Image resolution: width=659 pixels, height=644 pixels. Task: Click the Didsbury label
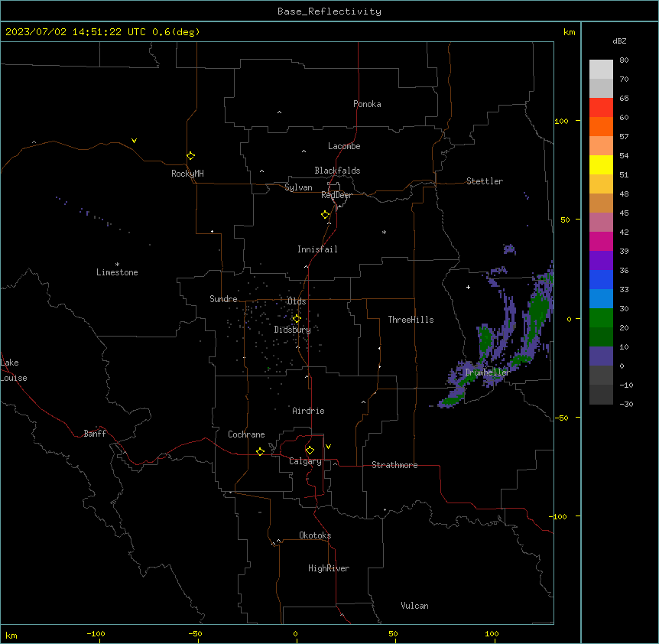(x=293, y=330)
